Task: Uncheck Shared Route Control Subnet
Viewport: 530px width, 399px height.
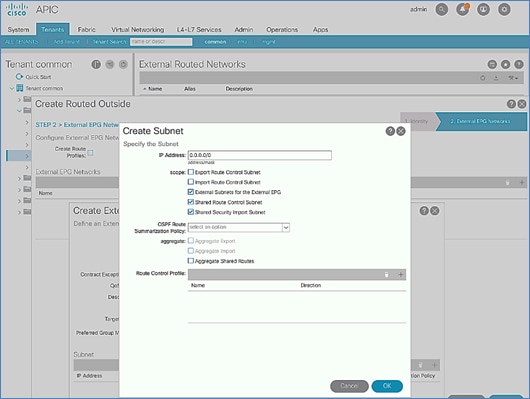Action: click(x=191, y=202)
